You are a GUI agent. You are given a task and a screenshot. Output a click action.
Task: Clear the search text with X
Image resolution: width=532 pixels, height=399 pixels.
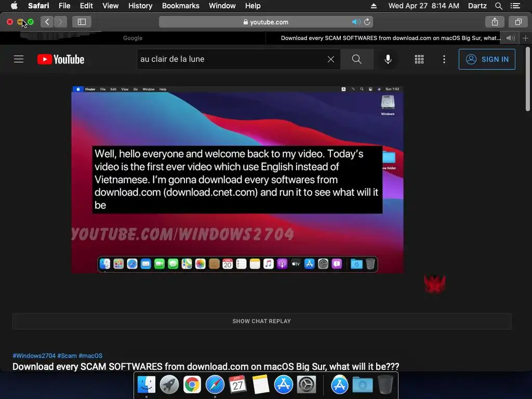click(331, 59)
